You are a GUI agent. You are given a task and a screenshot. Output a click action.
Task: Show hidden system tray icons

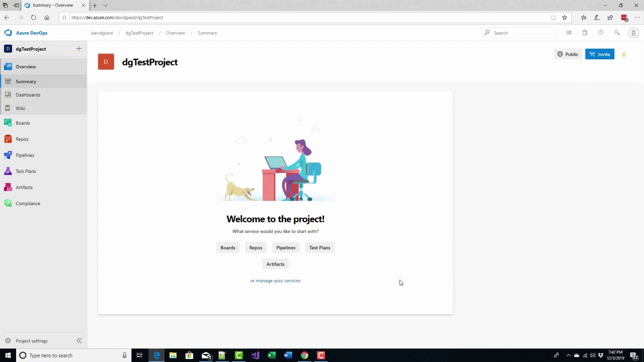(x=568, y=355)
